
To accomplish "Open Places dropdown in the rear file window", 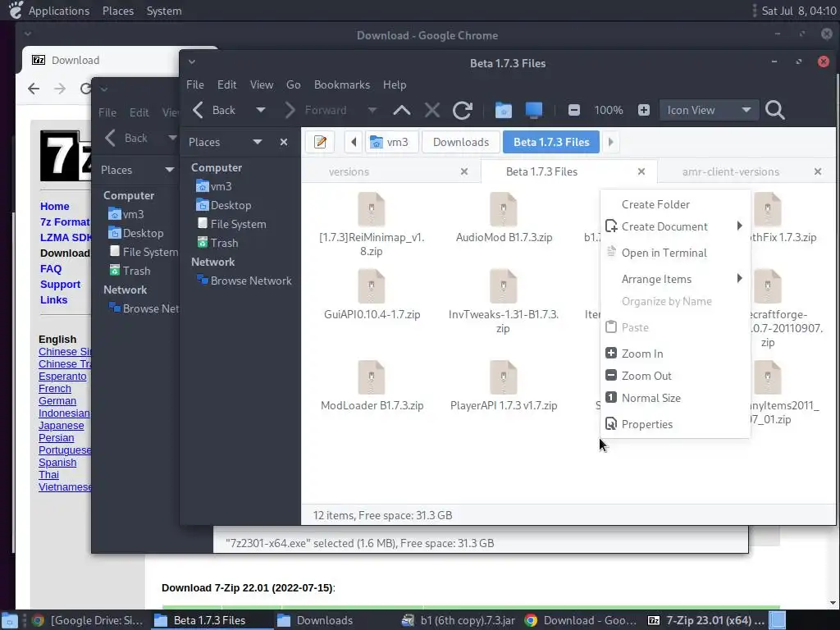I will 169,170.
